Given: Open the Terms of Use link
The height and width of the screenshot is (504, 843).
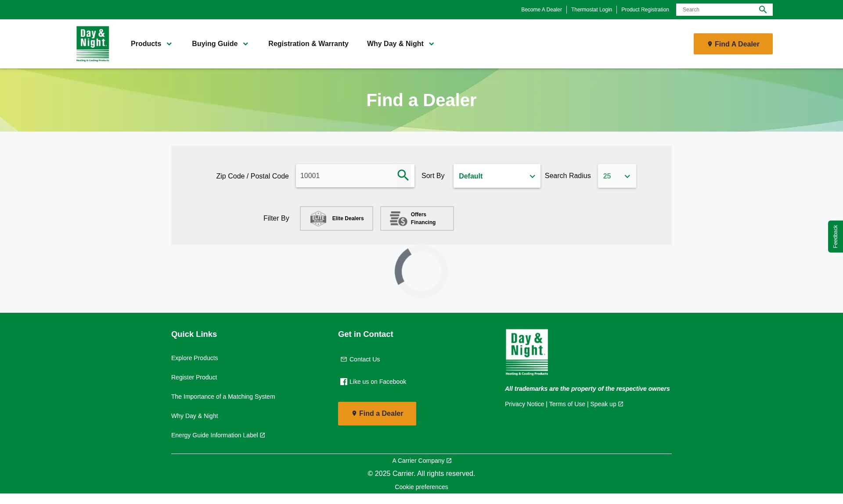Looking at the screenshot, I should 567,404.
